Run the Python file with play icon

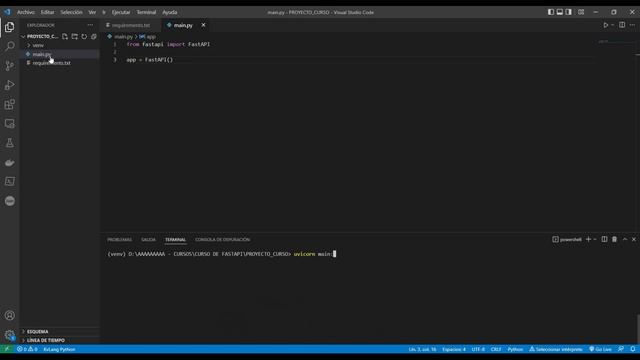(606, 25)
